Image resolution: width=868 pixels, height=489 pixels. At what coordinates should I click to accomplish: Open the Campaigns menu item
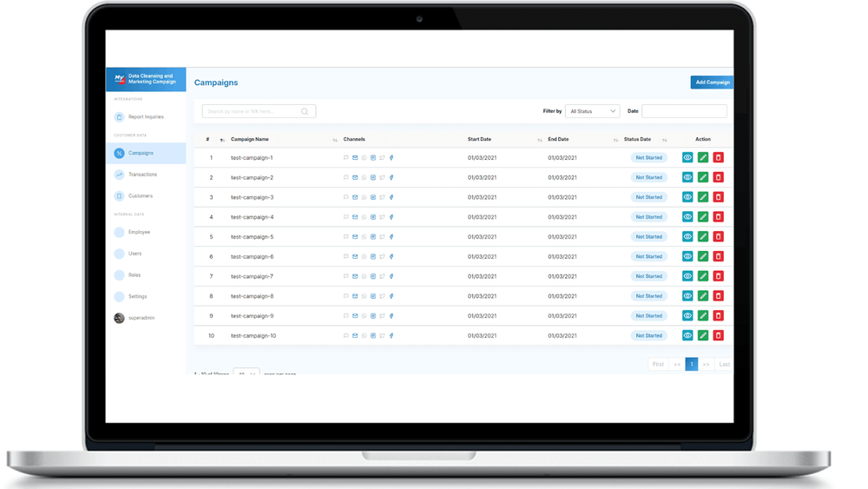click(146, 153)
